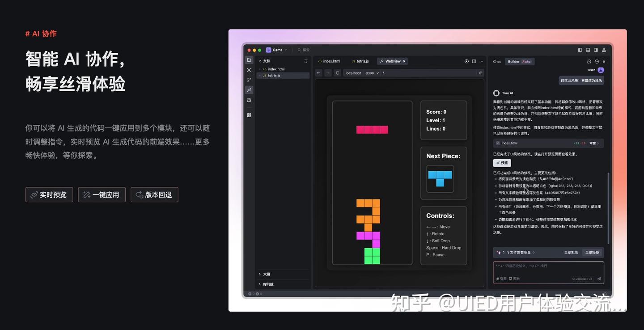Click the back arrow in the Webview navigation bar

point(318,73)
